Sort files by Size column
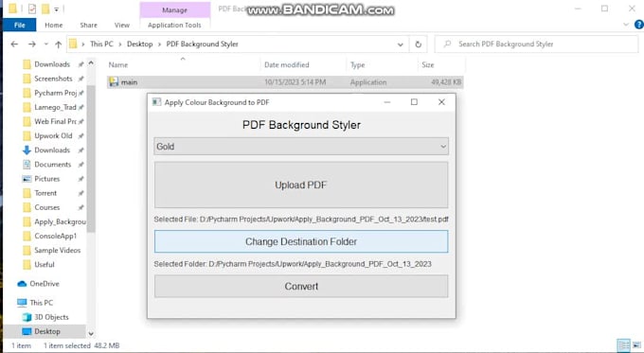Viewport: 644px width, 353px height. click(427, 65)
